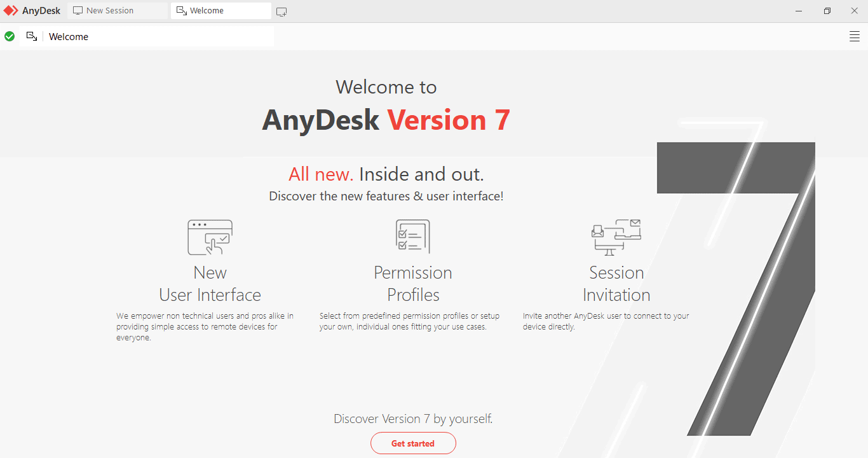Switch to the New Session tab

pyautogui.click(x=118, y=11)
